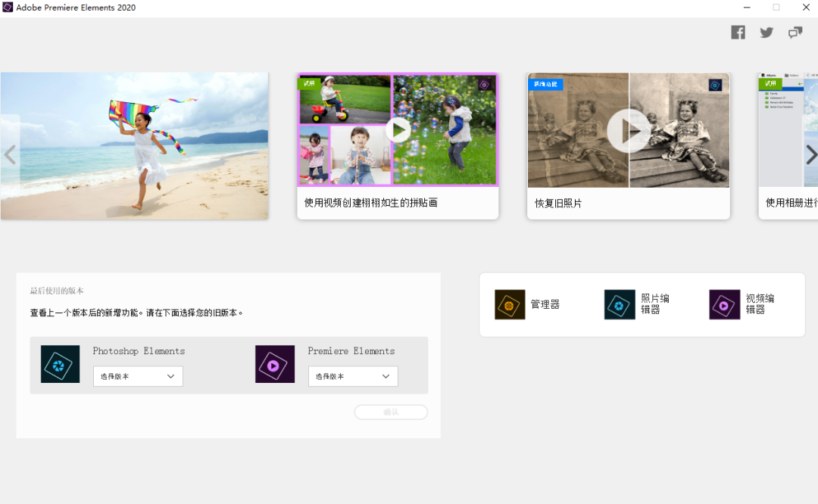
Task: Click the 管理器 text label
Action: (545, 304)
